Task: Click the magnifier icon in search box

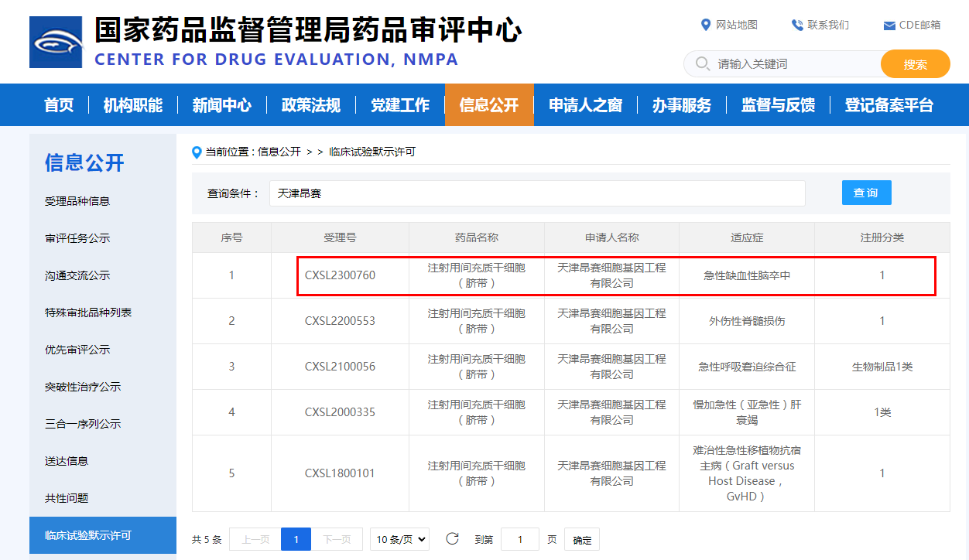Action: (703, 63)
